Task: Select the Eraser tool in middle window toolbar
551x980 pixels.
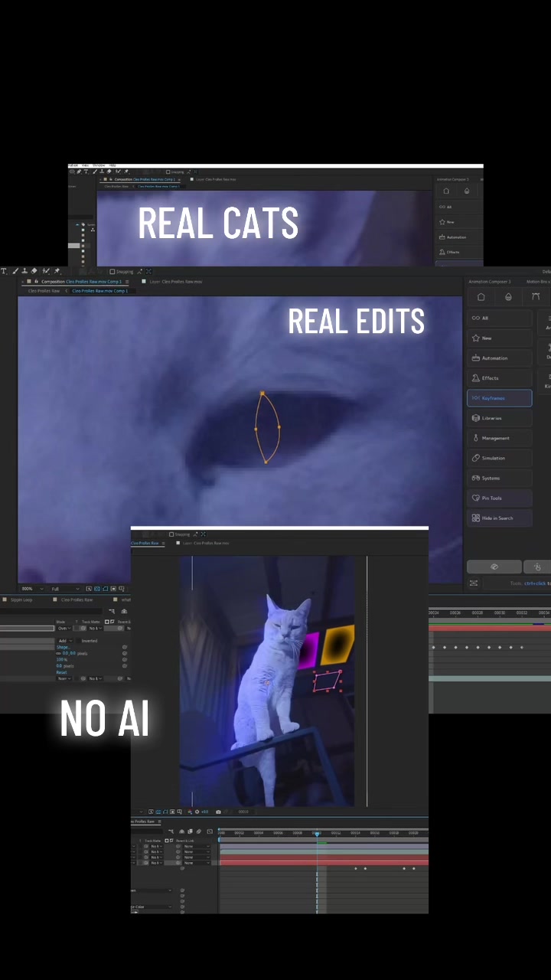Action: click(34, 271)
